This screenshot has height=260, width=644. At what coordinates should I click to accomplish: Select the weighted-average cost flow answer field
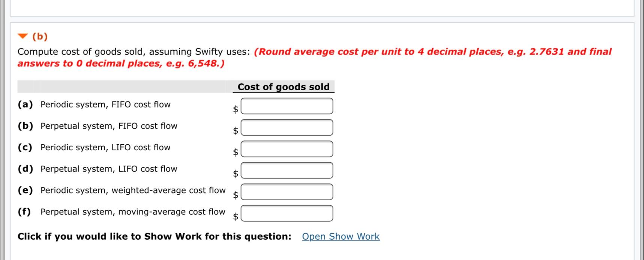pos(287,191)
